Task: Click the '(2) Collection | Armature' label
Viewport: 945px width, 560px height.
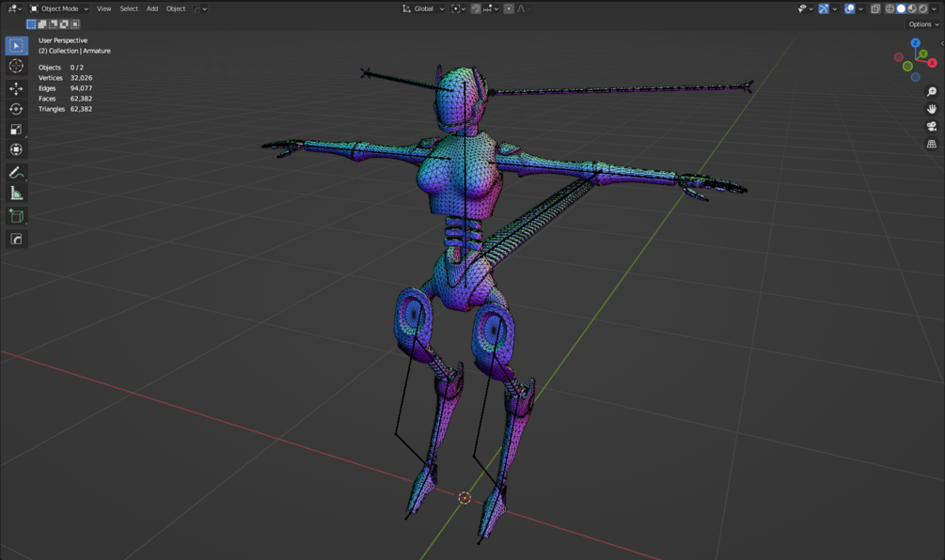Action: click(x=74, y=51)
